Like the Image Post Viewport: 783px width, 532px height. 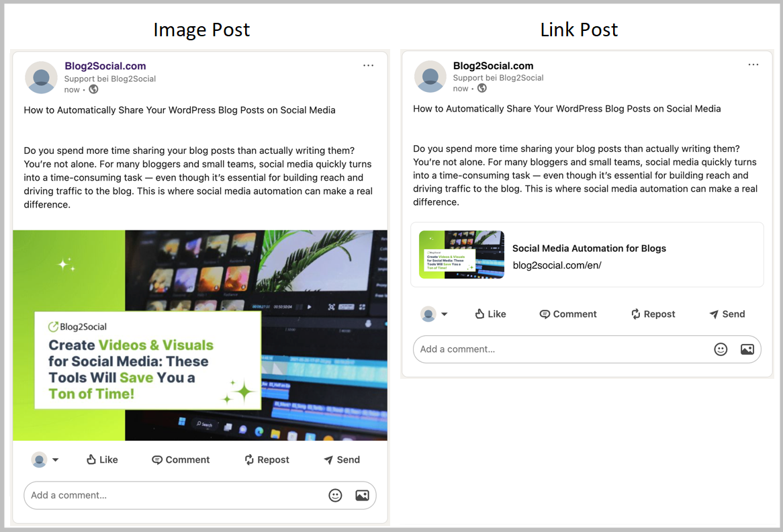click(x=102, y=460)
